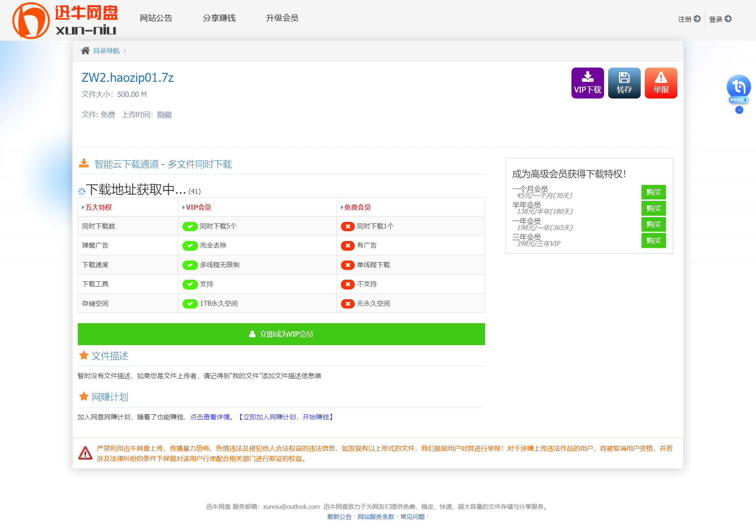Click the orange star beside 文件描述

(84, 355)
